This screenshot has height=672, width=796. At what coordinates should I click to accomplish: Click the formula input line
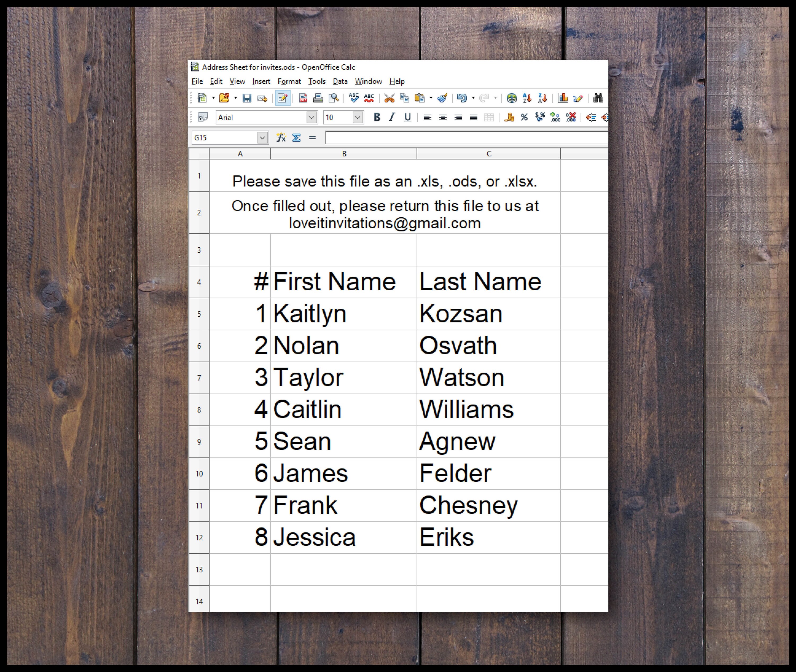466,137
